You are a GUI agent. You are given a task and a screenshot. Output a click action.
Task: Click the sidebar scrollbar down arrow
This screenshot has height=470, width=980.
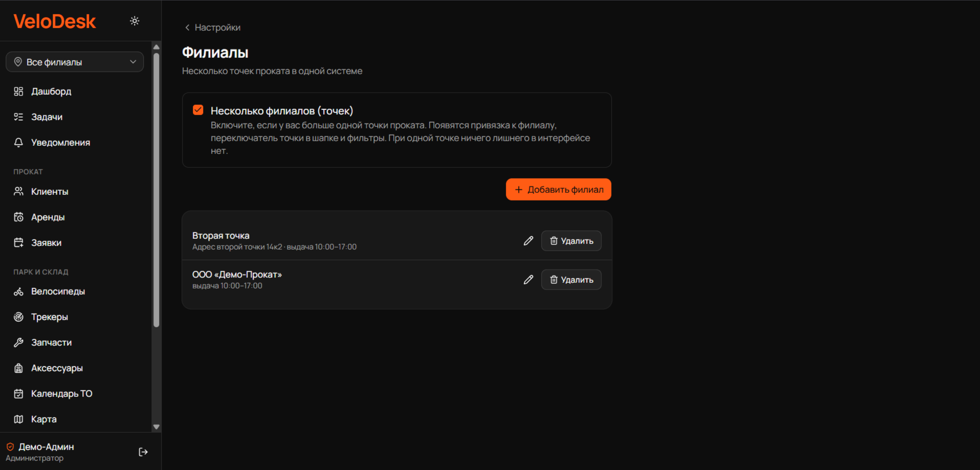157,427
